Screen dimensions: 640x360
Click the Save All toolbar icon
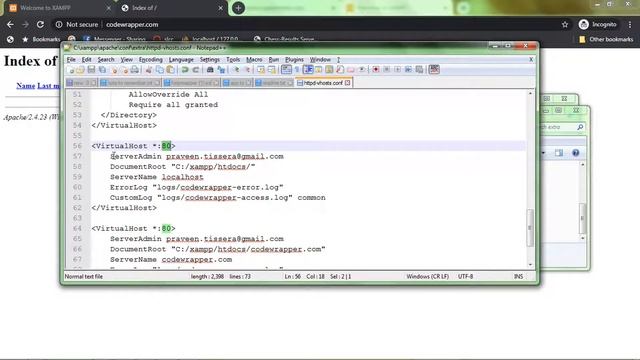102,70
